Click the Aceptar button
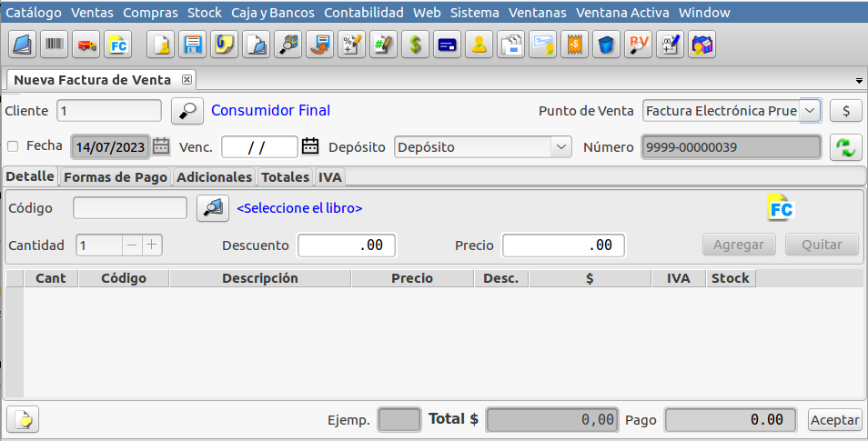This screenshot has height=441, width=868. (834, 420)
